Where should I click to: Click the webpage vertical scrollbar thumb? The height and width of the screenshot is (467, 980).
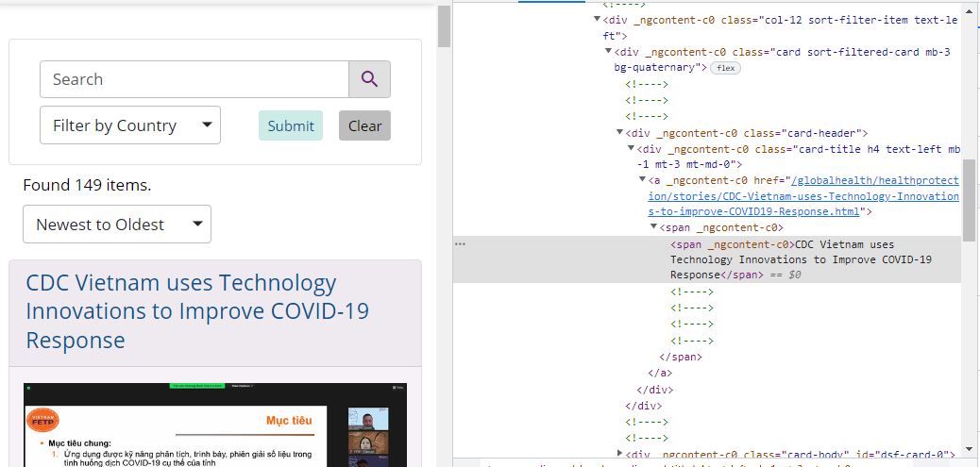(444, 26)
